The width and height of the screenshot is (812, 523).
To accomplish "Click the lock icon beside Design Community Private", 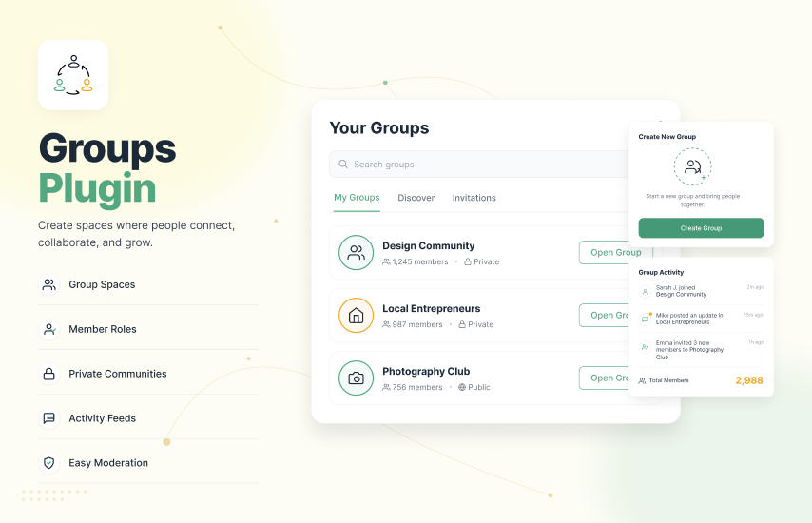I will point(468,261).
